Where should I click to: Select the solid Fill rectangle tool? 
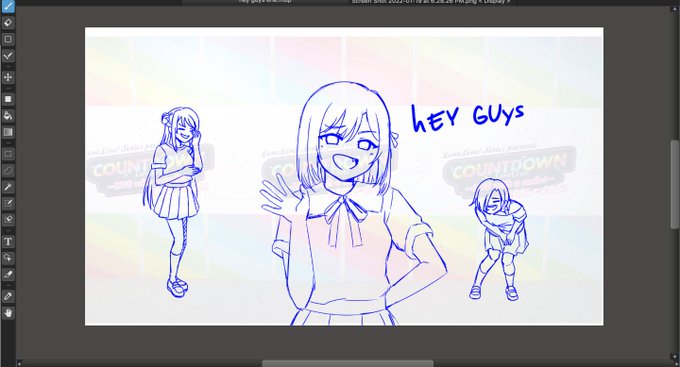click(8, 99)
